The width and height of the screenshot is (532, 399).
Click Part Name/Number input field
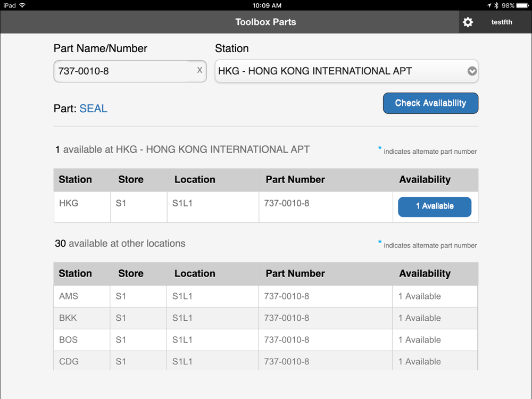(130, 71)
